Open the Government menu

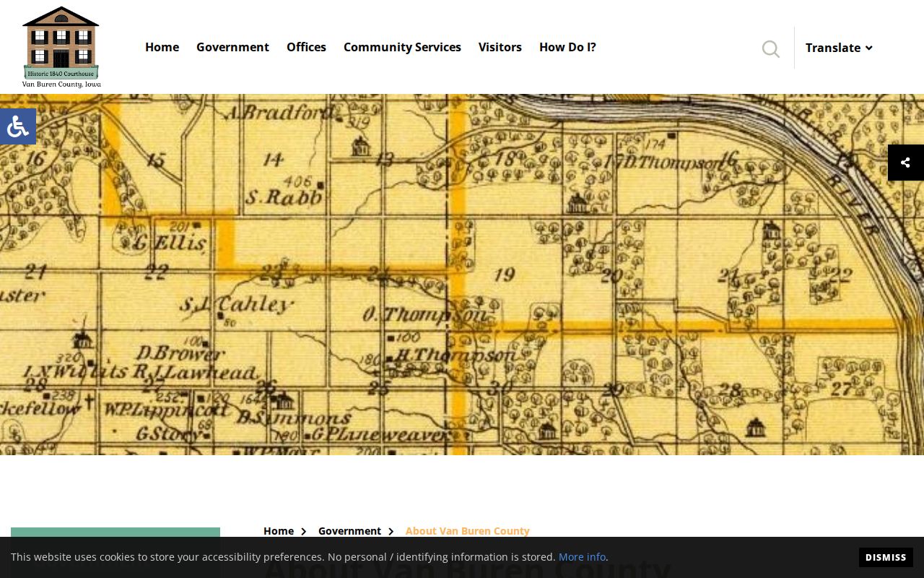click(232, 47)
